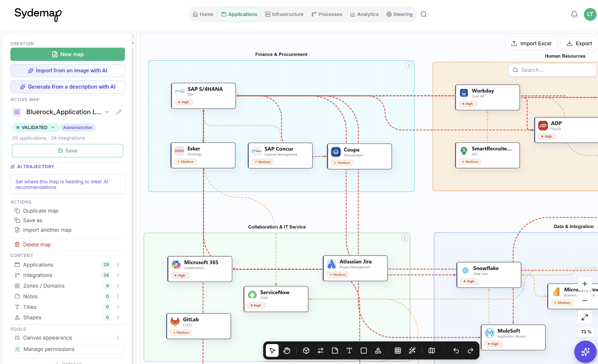Undo the last canvas action
Image resolution: width=598 pixels, height=364 pixels.
(456, 350)
